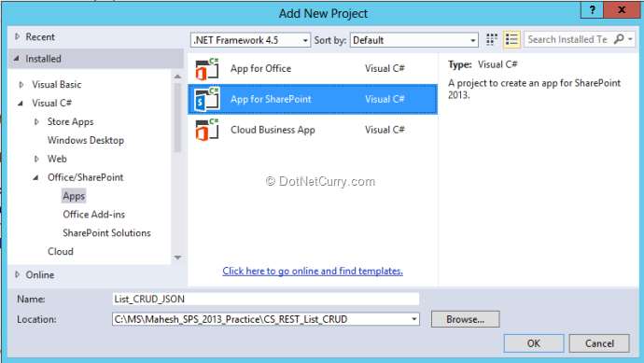
Task: Click the search magnifier icon
Action: pyautogui.click(x=619, y=39)
